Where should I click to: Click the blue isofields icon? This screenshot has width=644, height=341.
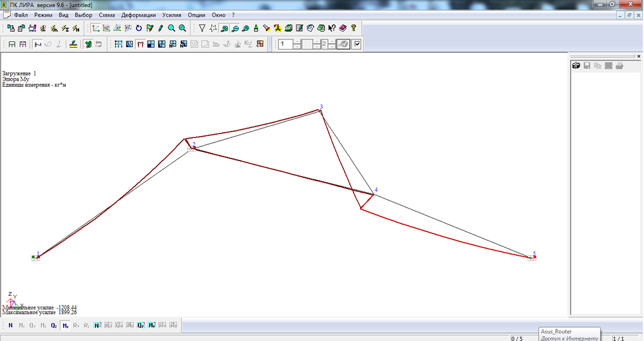[129, 44]
